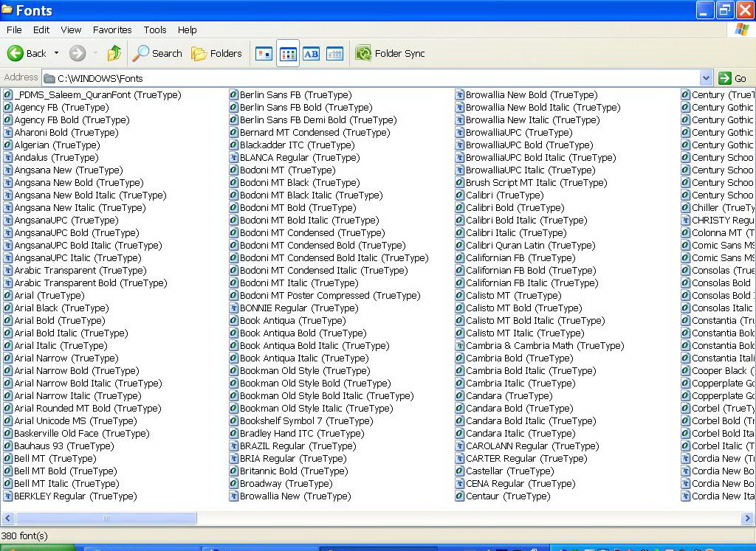Go back with the Back arrow icon
This screenshot has width=756, height=551.
tap(15, 53)
